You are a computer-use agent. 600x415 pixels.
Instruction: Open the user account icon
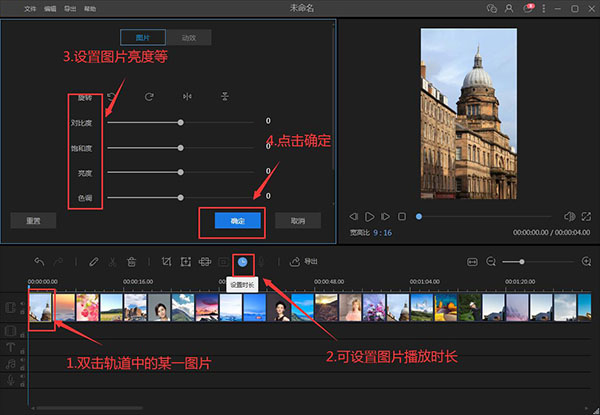[x=509, y=8]
